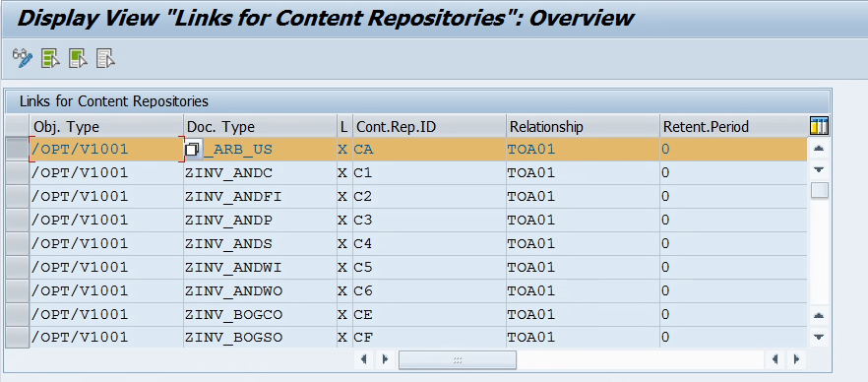
Task: Click the Doc. Type column header
Action: 260,127
